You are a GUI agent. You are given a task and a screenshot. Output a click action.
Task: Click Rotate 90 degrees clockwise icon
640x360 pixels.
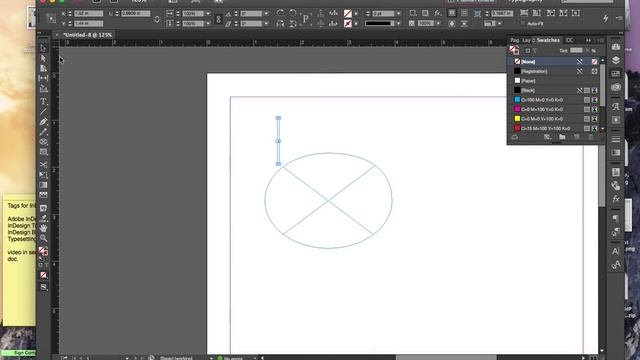280,13
